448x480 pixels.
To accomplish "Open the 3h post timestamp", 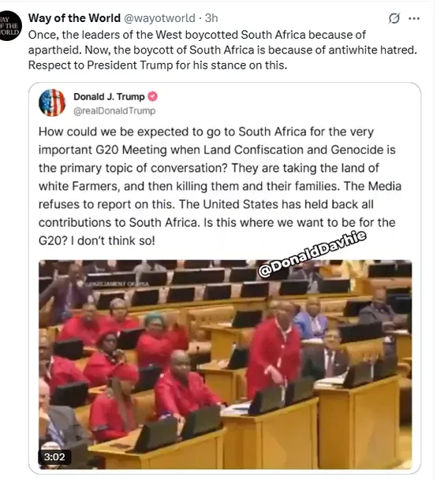I will click(211, 18).
